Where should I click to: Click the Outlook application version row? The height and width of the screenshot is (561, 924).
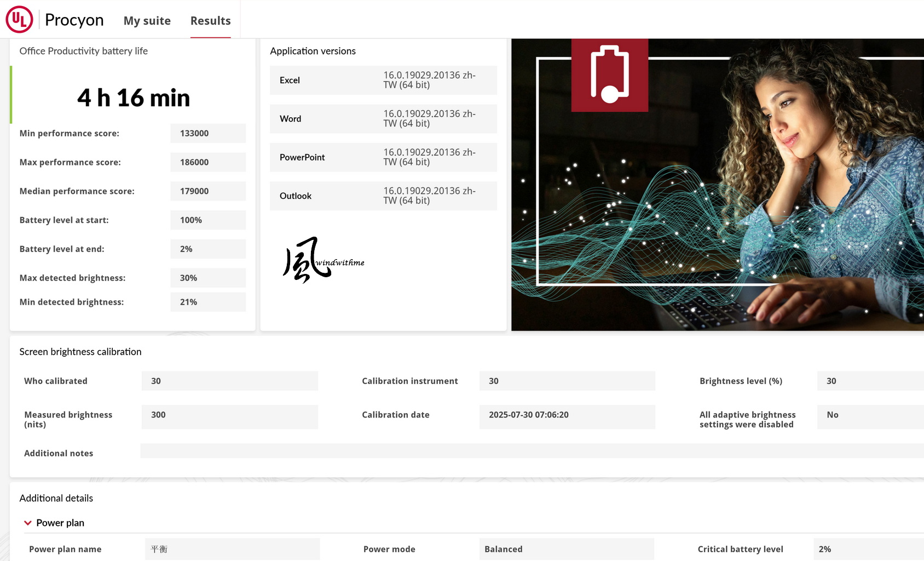(383, 196)
